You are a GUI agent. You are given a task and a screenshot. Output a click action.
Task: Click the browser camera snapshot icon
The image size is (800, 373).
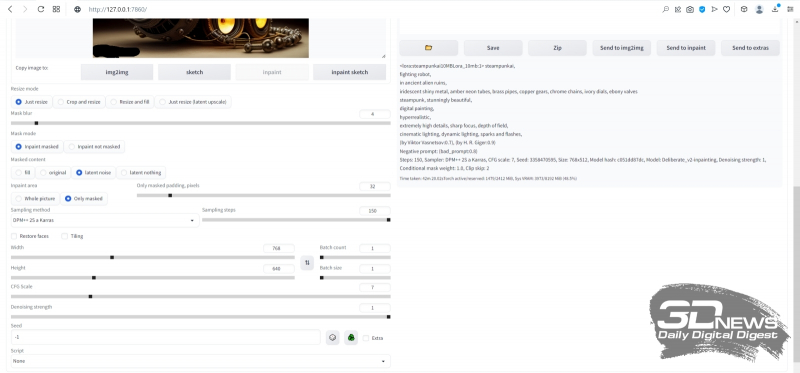coord(690,9)
